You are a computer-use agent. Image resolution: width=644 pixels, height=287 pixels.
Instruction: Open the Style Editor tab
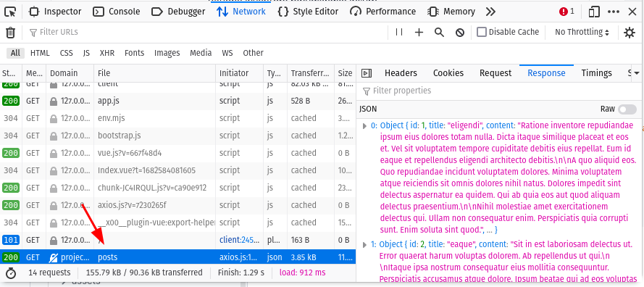[x=308, y=12]
